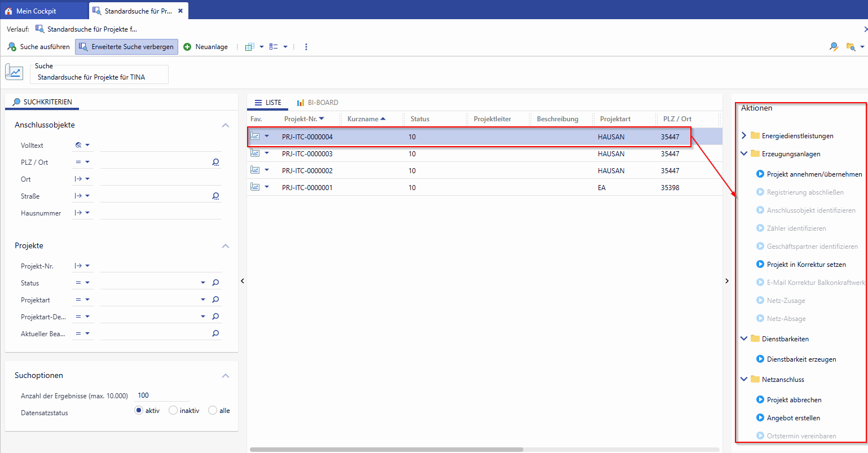Screen dimensions: 868x453
Task: Click the Suche ausführen toolbar icon
Action: click(x=12, y=47)
